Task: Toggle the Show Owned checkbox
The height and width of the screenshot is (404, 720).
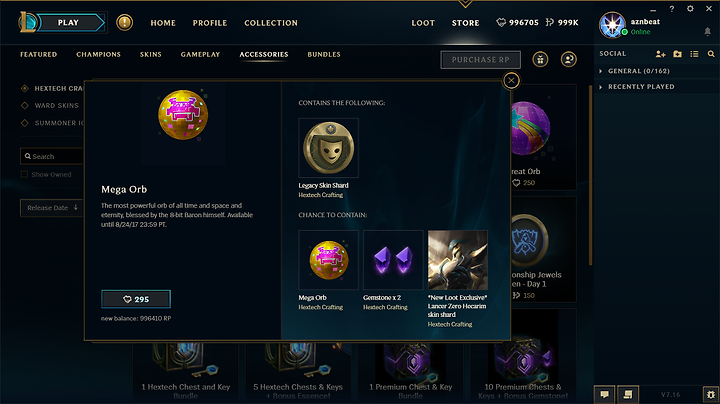Action: point(24,174)
